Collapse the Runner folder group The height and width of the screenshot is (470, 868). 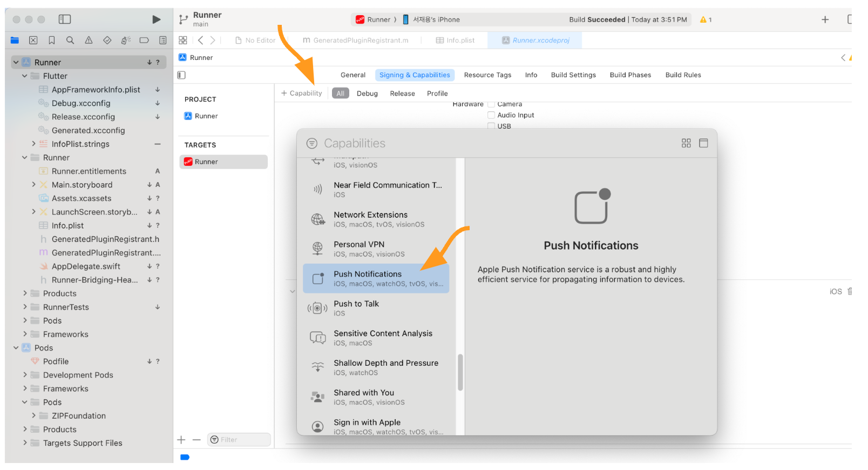click(25, 158)
